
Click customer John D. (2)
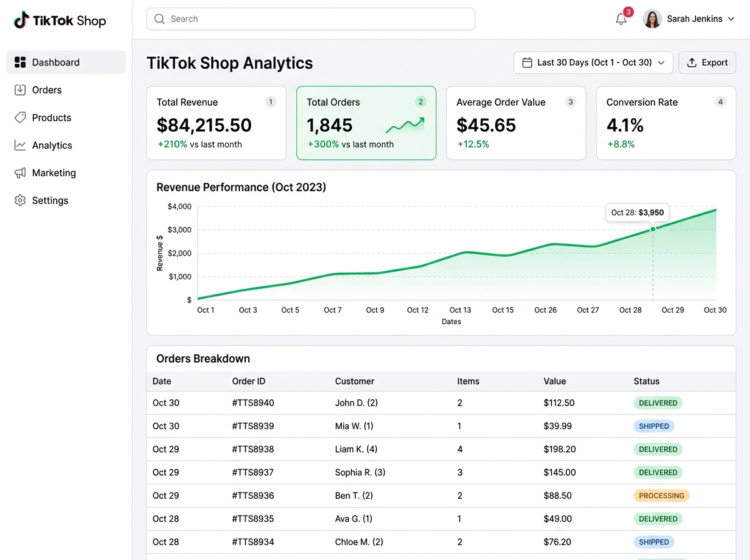[356, 403]
